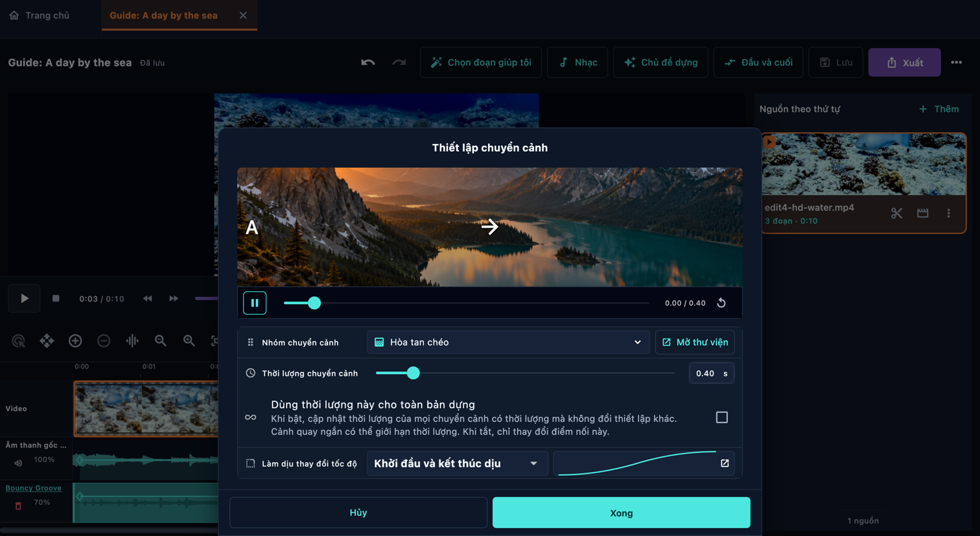Screen dimensions: 980x536
Task: Select the click-cursor selection tool in the timeline toolbar
Action: pyautogui.click(x=18, y=341)
